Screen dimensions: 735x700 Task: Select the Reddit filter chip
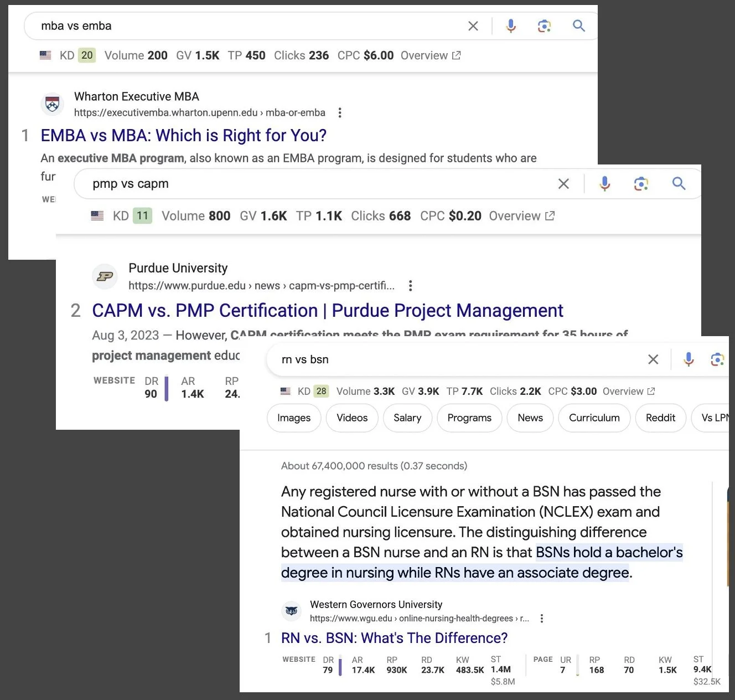(661, 418)
